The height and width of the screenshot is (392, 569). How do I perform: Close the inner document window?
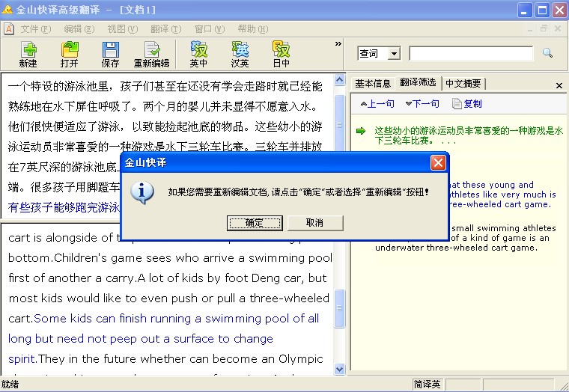(x=558, y=28)
